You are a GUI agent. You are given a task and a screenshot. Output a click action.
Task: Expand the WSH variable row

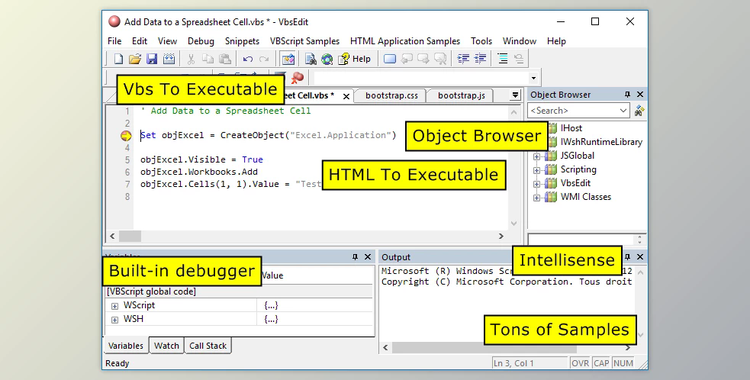[x=114, y=320]
